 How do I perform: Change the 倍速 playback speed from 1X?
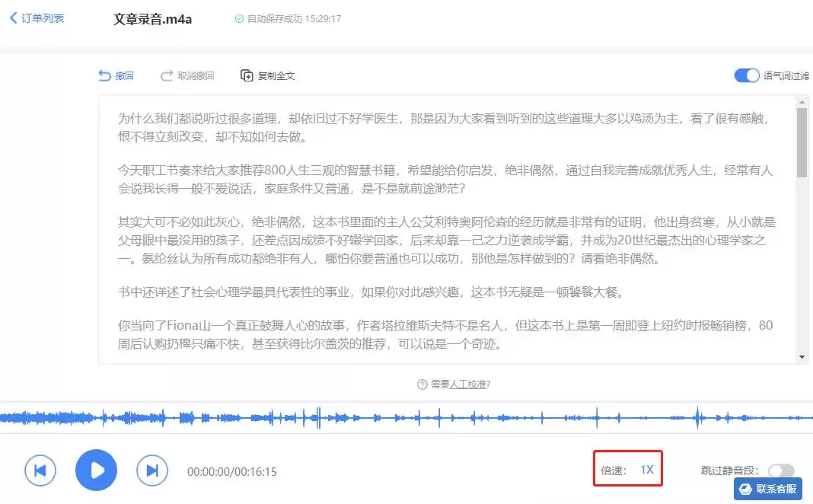(646, 470)
